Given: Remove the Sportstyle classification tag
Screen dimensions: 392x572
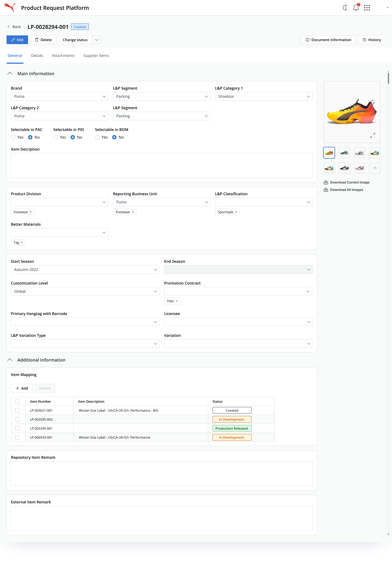Looking at the screenshot, I should pyautogui.click(x=236, y=212).
